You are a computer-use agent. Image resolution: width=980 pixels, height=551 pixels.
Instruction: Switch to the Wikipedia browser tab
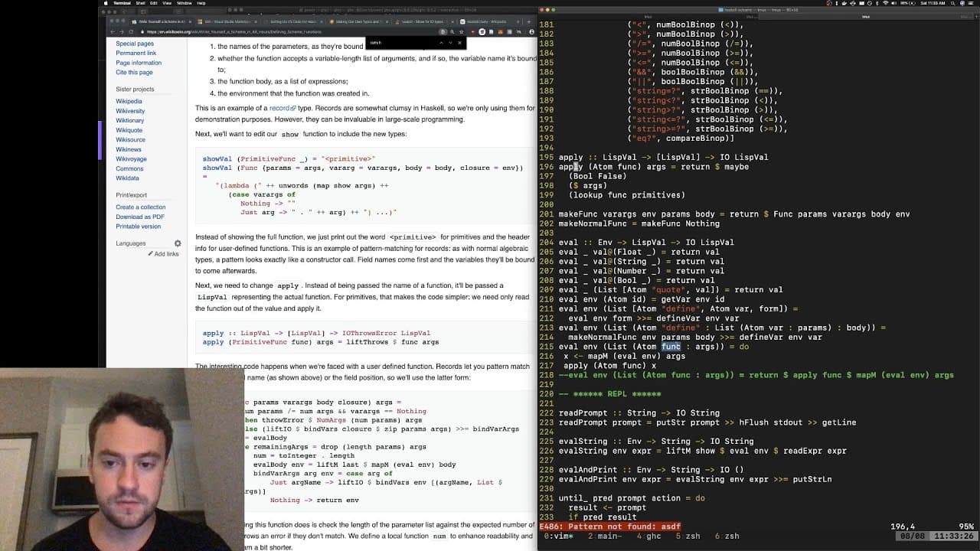(x=482, y=21)
